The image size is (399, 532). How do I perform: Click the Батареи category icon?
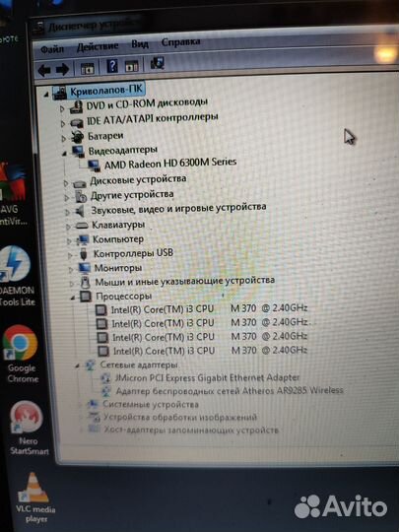[78, 137]
